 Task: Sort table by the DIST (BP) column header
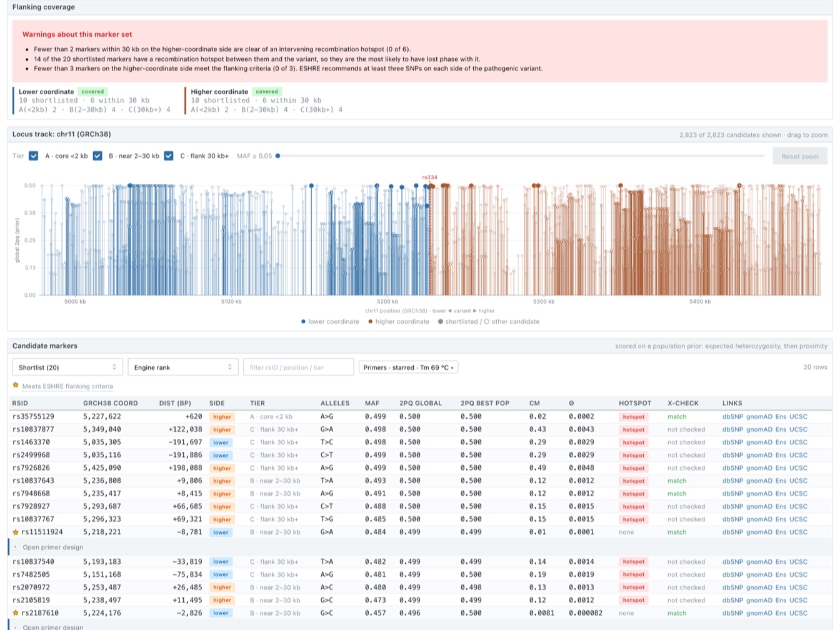[176, 403]
